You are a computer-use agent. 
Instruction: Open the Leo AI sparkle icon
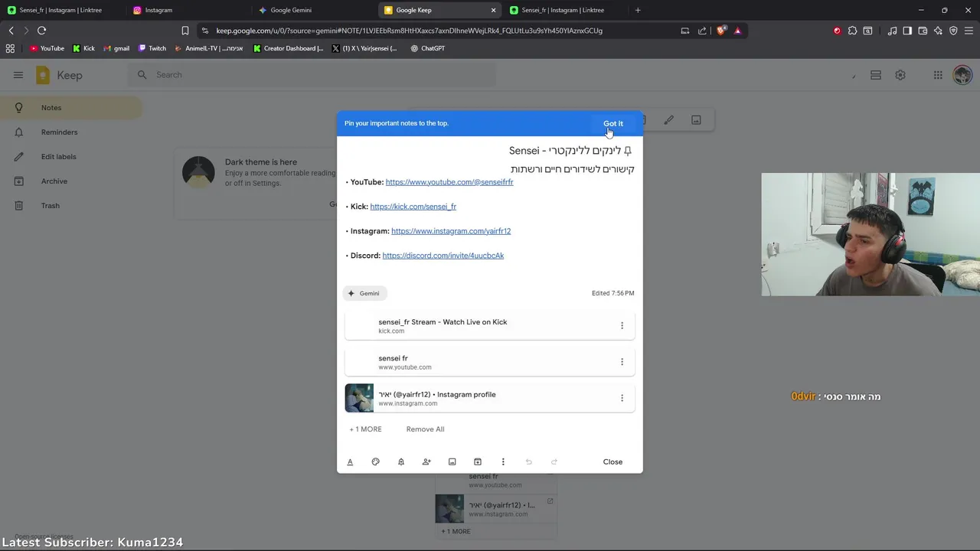pos(938,31)
